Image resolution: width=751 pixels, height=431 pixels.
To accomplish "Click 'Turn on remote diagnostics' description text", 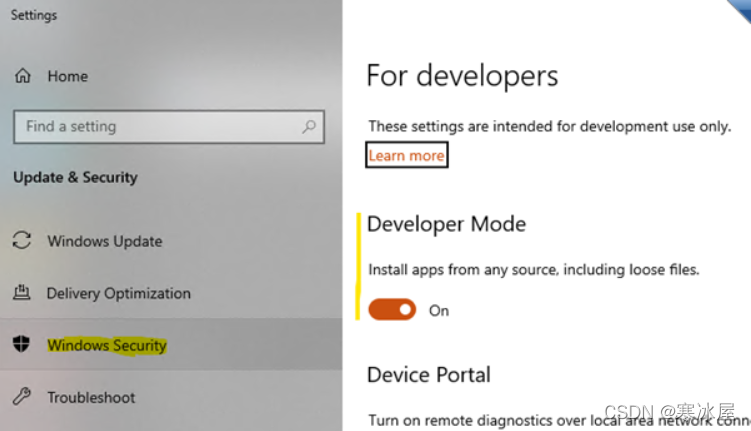I will [x=559, y=420].
